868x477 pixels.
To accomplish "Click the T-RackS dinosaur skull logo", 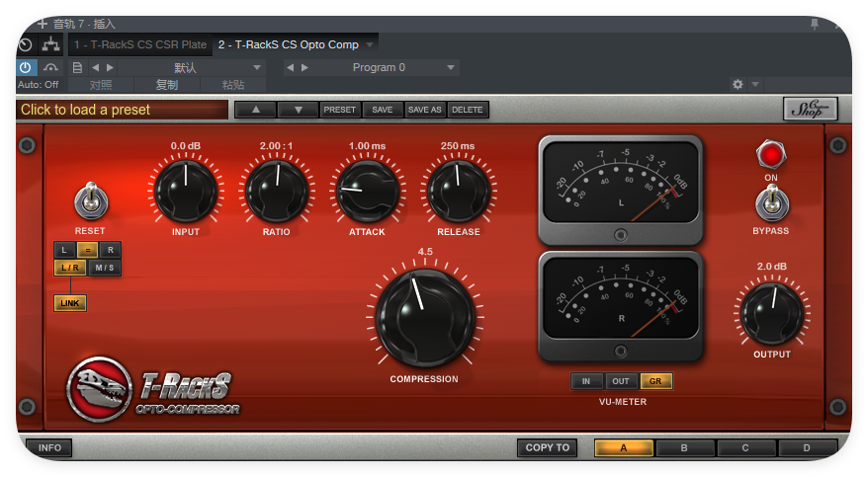I will click(x=100, y=390).
